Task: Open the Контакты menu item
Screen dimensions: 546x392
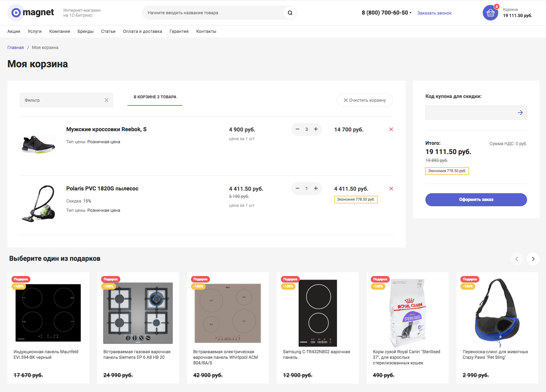Action: [206, 31]
